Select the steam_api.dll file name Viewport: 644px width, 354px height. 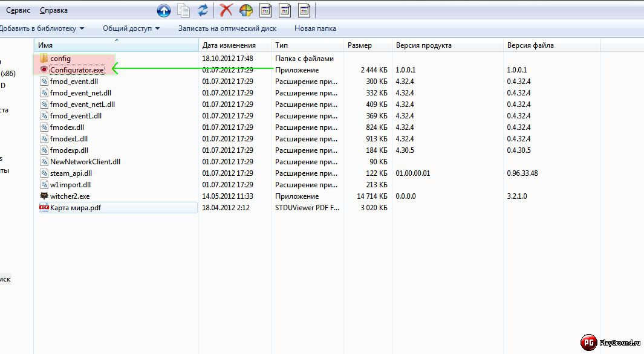pyautogui.click(x=71, y=173)
